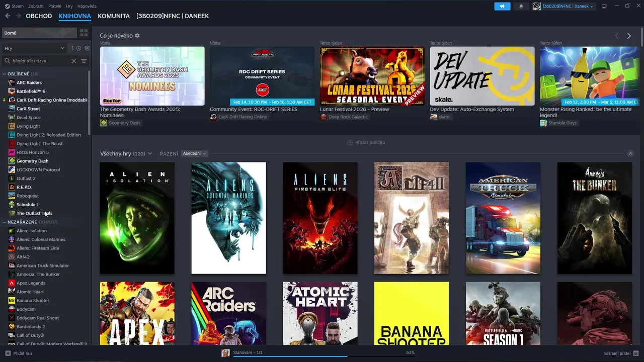Open advanced library filter options
The width and height of the screenshot is (644, 362).
tap(84, 61)
